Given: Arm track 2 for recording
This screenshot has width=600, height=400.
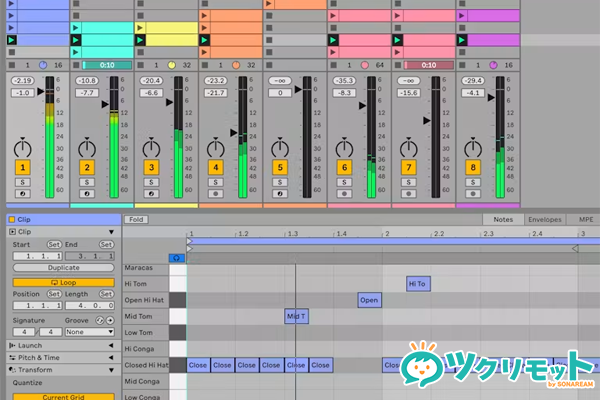Looking at the screenshot, I should click(x=87, y=194).
